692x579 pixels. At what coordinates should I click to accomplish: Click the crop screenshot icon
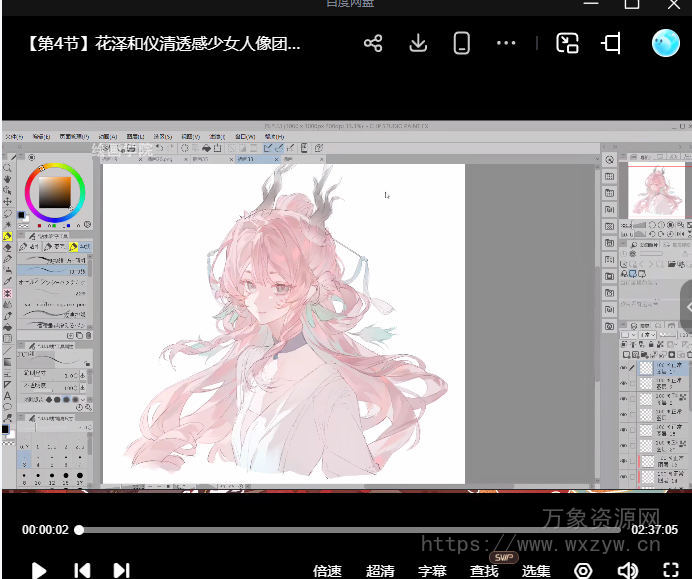(x=612, y=43)
